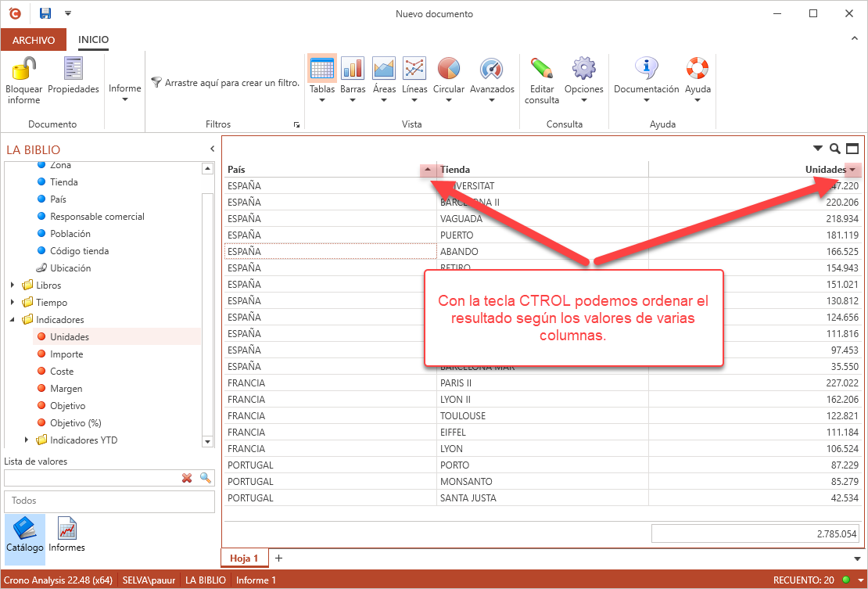Switch to the Informes panel
The image size is (868, 589).
point(66,533)
